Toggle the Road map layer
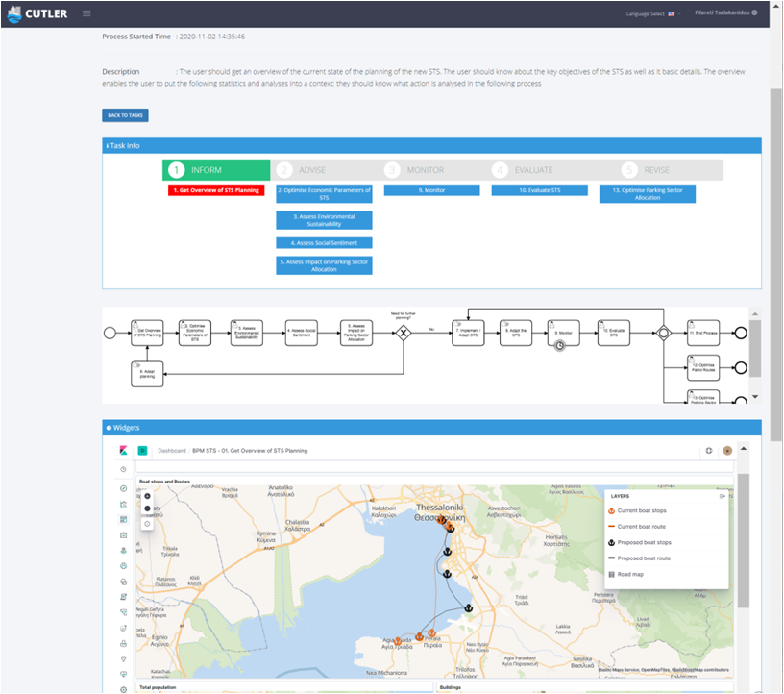 tap(631, 574)
